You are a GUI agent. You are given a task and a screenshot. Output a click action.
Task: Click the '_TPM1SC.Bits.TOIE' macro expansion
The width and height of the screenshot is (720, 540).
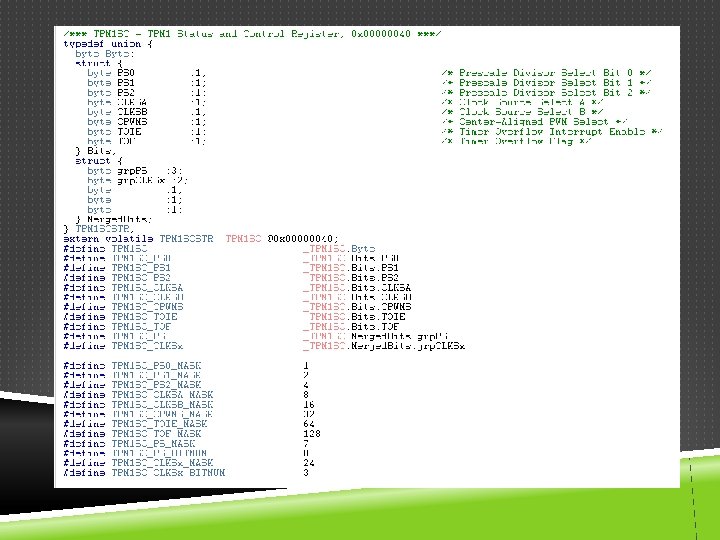pyautogui.click(x=354, y=317)
